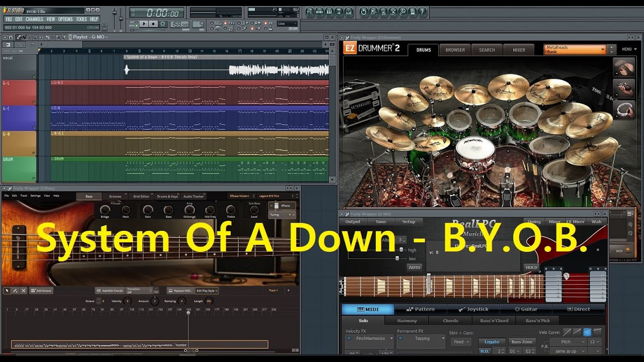Open the OPTIONS menu in FL Studio
Image resolution: width=644 pixels, height=362 pixels.
pyautogui.click(x=65, y=19)
